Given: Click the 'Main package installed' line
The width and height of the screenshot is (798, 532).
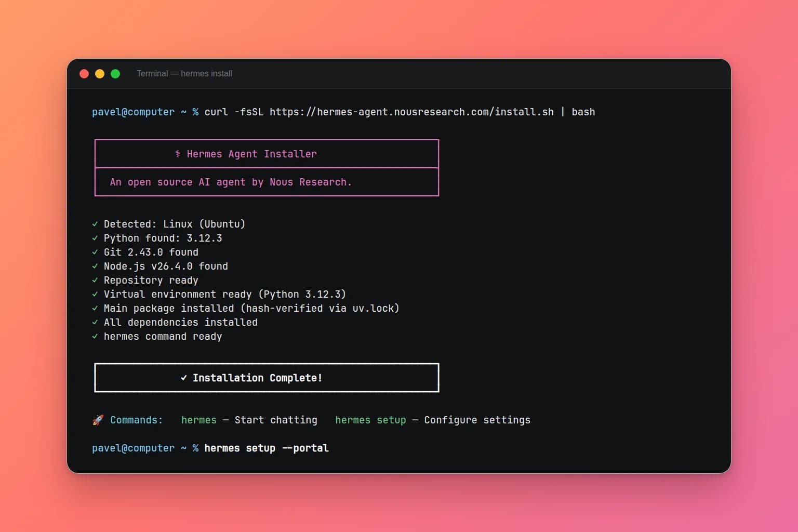Looking at the screenshot, I should tap(251, 309).
